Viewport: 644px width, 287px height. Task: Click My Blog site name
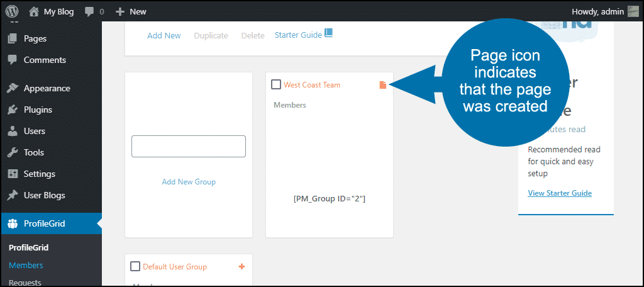tap(58, 12)
